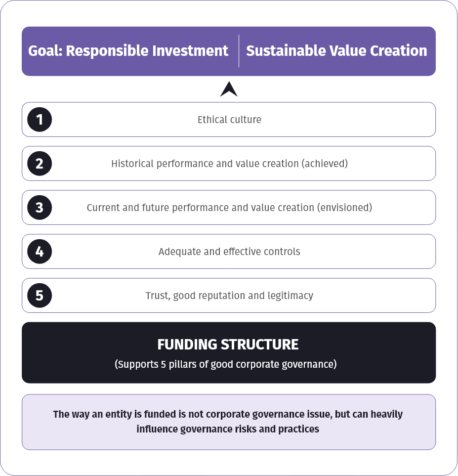
Task: Click the upward arrow below the goal banner
Action: 229,89
